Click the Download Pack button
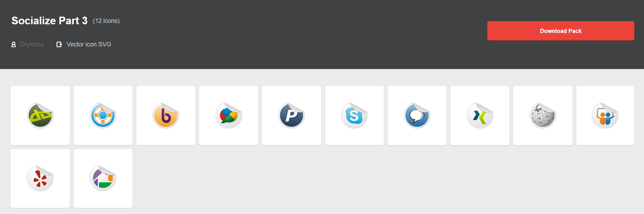 click(x=560, y=31)
